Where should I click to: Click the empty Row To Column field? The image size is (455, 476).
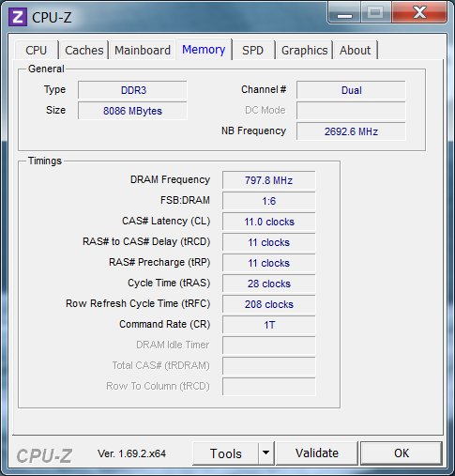(x=269, y=387)
